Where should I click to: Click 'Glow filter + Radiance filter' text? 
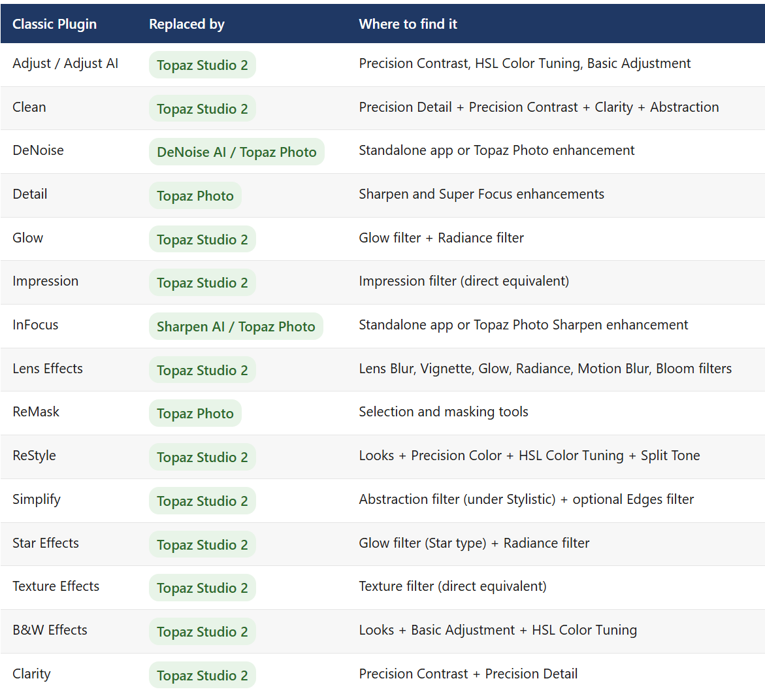pos(441,238)
